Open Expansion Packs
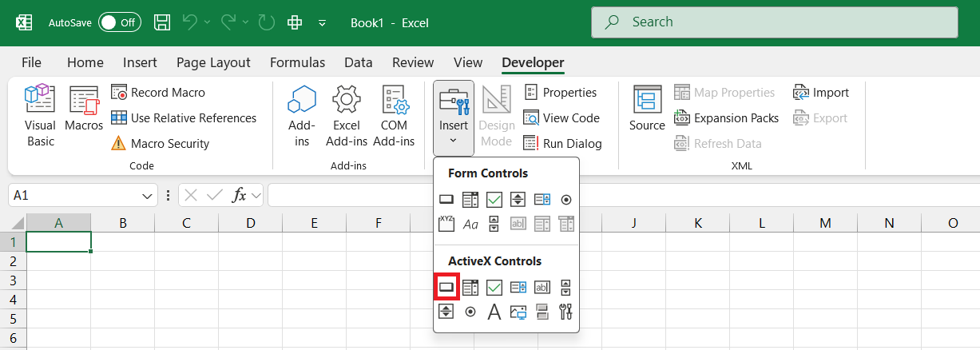Viewport: 980px width, 350px height. [x=726, y=118]
